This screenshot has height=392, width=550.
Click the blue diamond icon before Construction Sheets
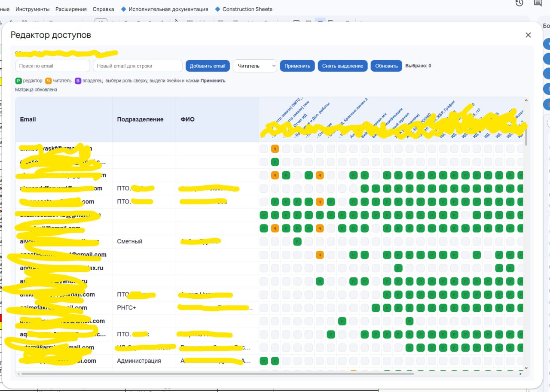217,9
